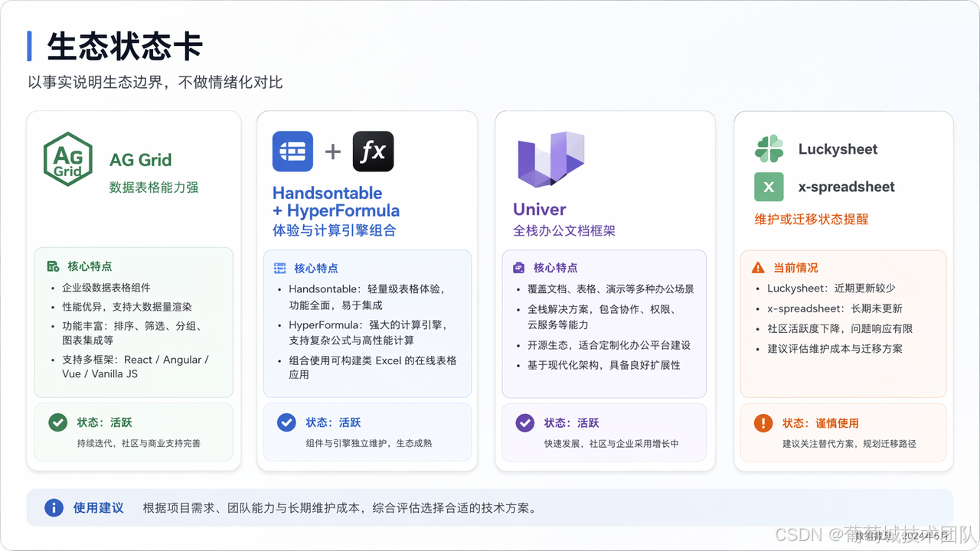The image size is (980, 551).
Task: Click the subtitle 以事实说明生态边界，不做情绪化对比
Action: [155, 82]
